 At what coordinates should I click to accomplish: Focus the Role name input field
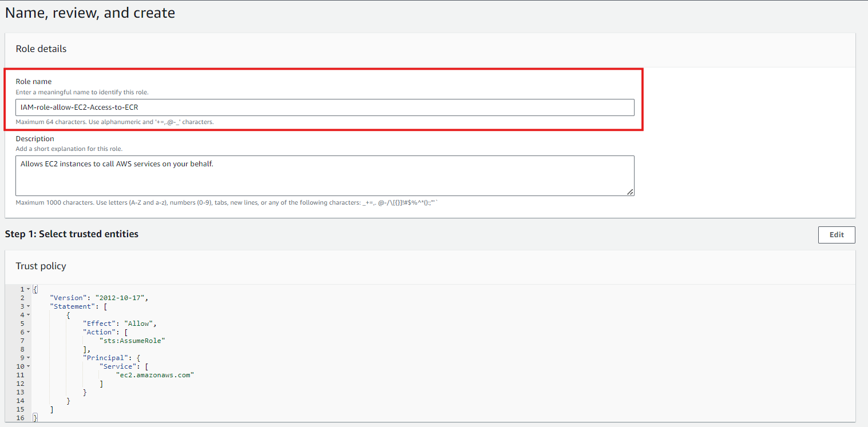(x=324, y=107)
